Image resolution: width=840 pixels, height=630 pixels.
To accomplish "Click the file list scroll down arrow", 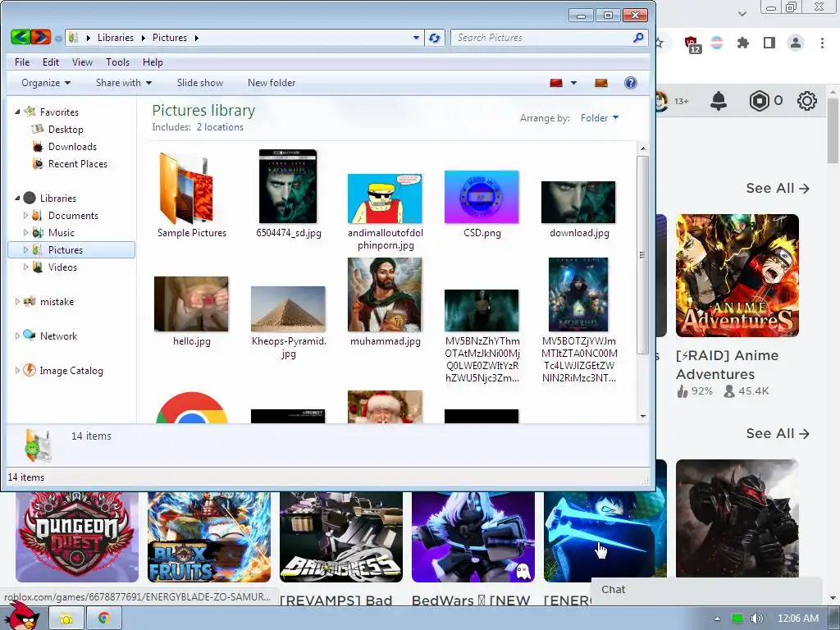I will click(643, 416).
